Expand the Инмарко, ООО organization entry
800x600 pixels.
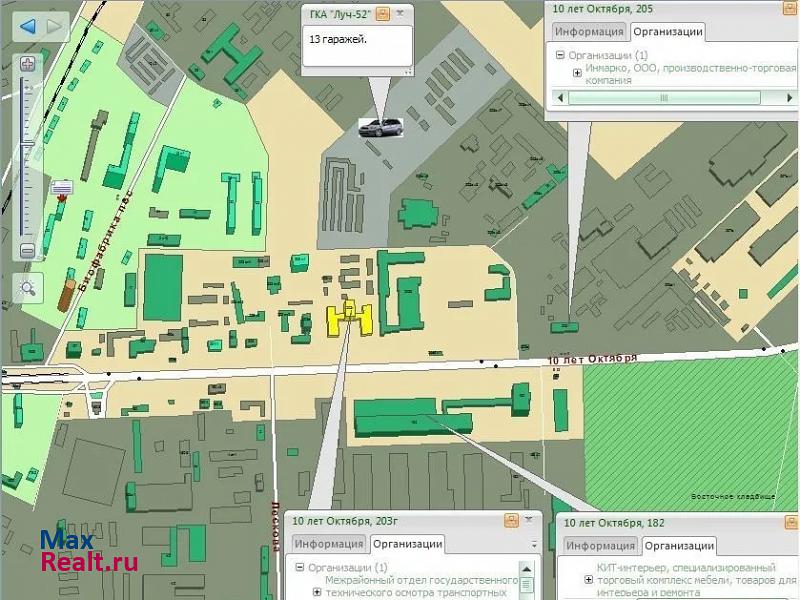[577, 72]
